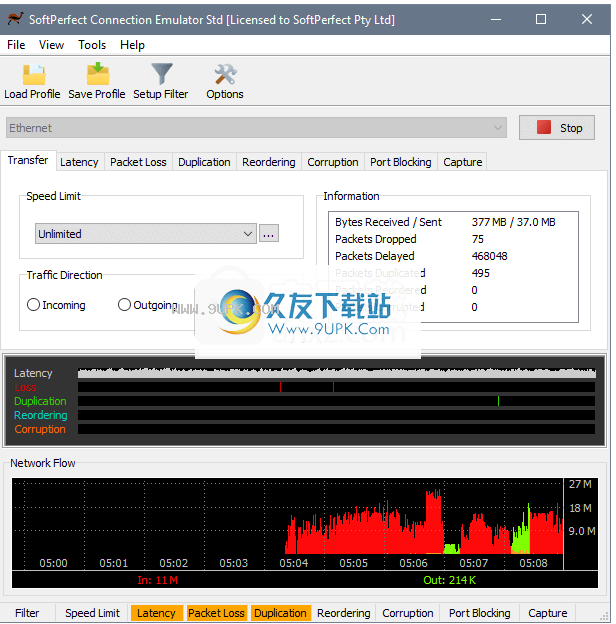Click the duplicated packets count 495

click(x=481, y=273)
